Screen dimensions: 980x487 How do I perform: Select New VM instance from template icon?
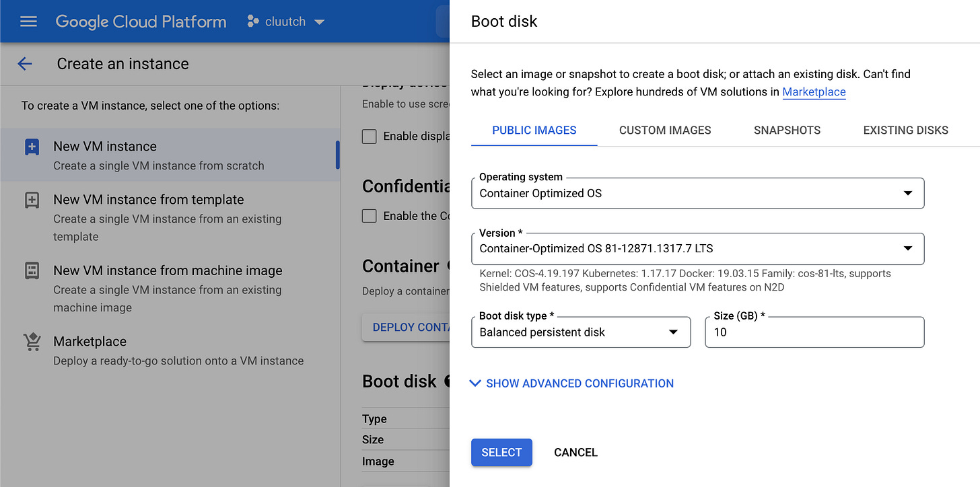click(x=32, y=200)
